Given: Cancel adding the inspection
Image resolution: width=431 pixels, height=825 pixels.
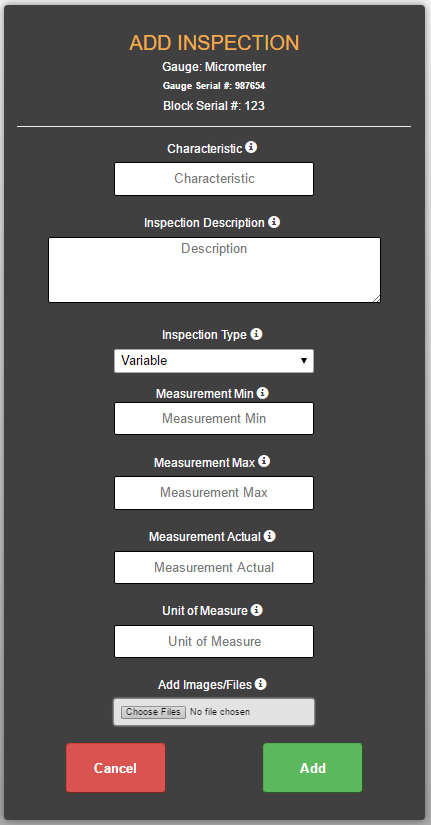Looking at the screenshot, I should coord(115,768).
